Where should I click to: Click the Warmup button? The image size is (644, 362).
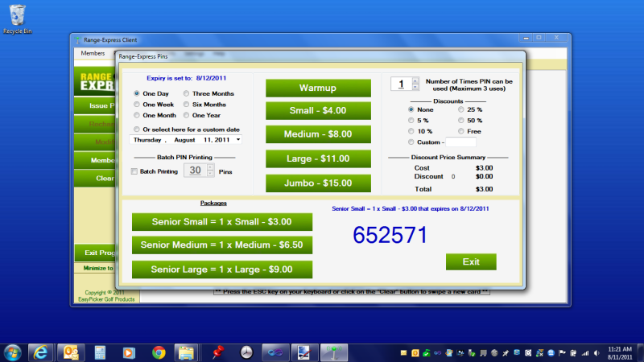[318, 87]
